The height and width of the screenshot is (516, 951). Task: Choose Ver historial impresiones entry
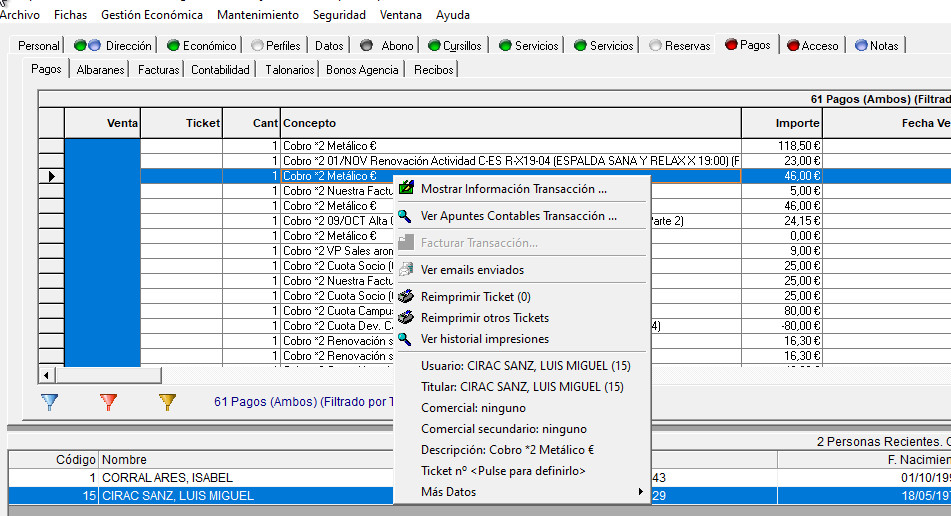pos(523,339)
